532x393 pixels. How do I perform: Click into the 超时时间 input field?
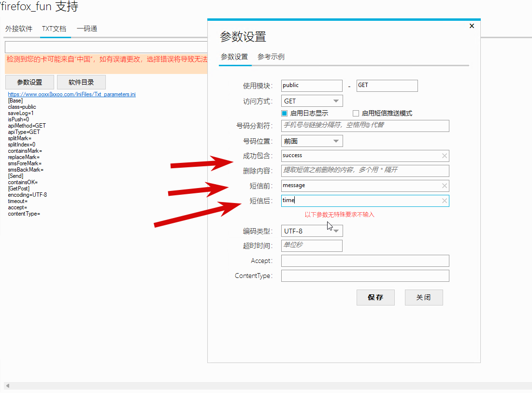tap(312, 246)
